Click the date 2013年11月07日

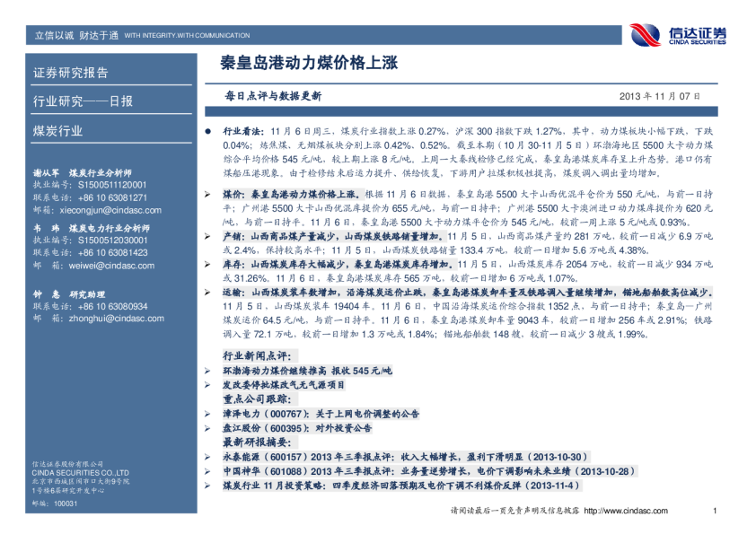pos(660,95)
